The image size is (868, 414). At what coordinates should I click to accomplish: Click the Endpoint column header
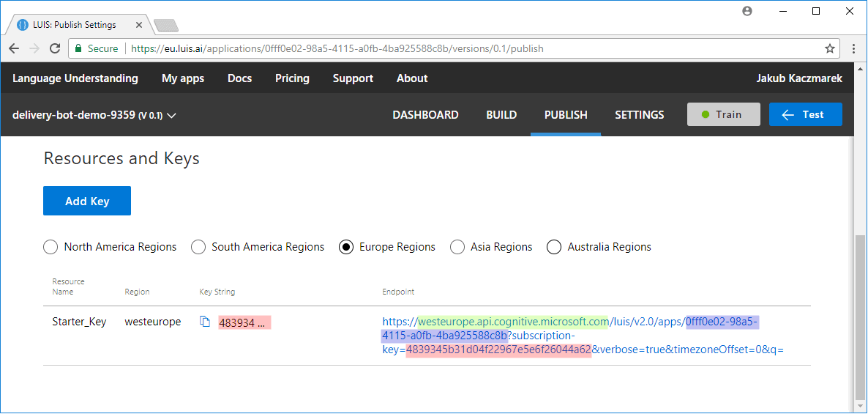point(398,292)
